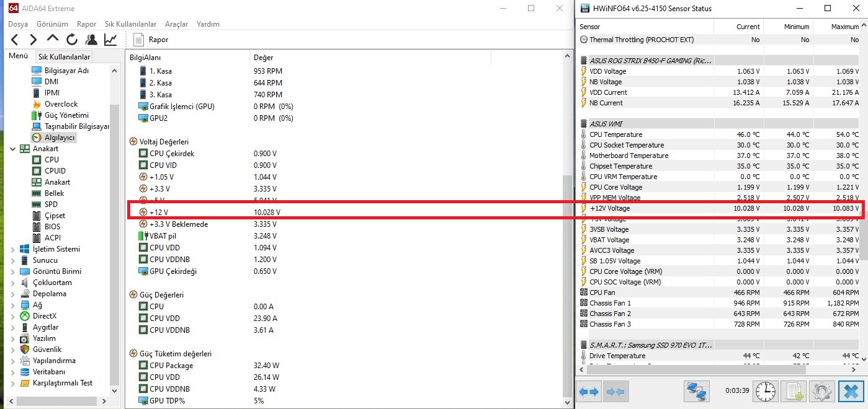Click the Rapor toolbar button

click(x=151, y=40)
